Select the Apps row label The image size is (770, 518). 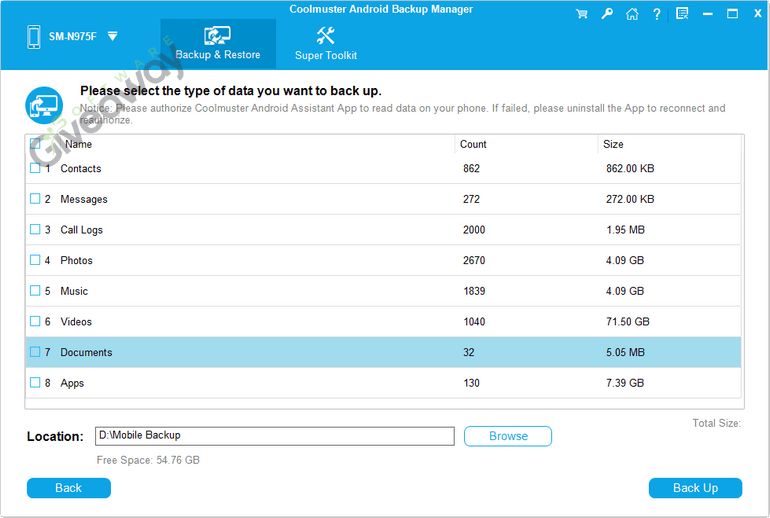coord(72,383)
